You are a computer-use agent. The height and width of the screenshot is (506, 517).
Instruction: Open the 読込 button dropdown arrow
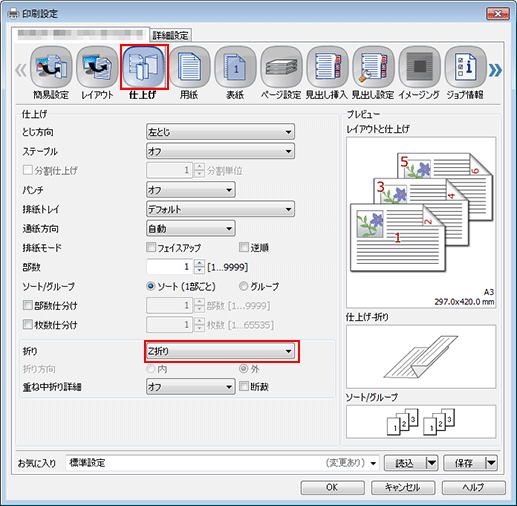click(432, 463)
